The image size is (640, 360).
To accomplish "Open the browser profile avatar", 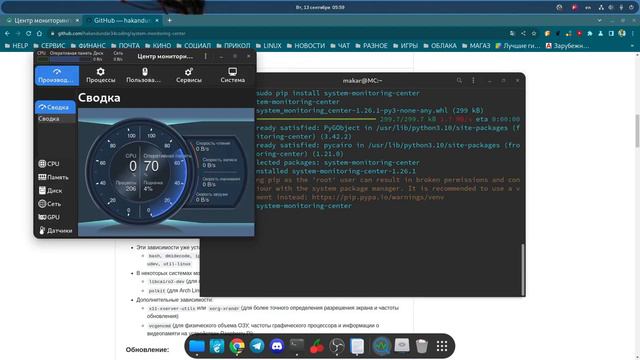I will point(622,33).
